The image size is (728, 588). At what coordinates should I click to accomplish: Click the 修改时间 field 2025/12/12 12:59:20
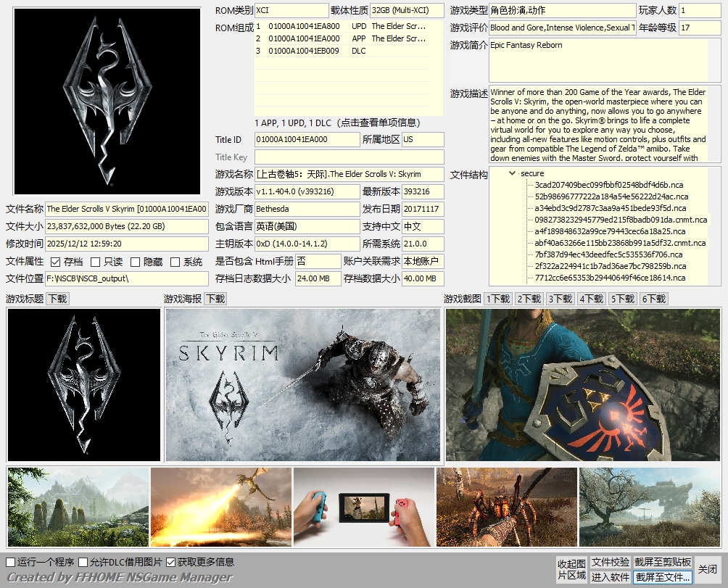(127, 244)
